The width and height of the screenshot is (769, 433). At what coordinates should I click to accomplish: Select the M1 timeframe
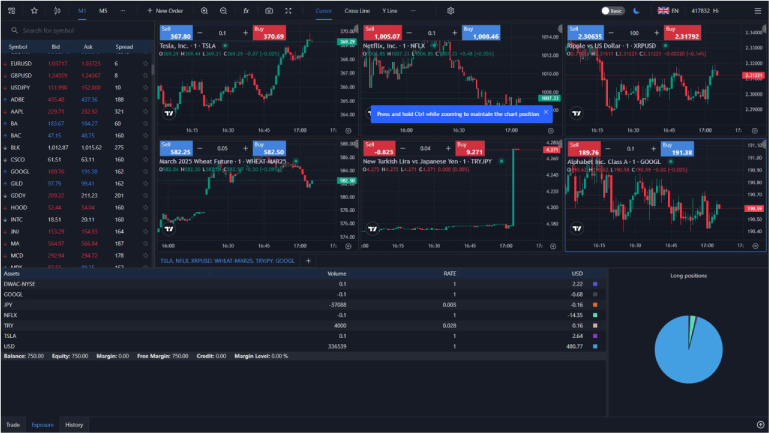click(82, 11)
